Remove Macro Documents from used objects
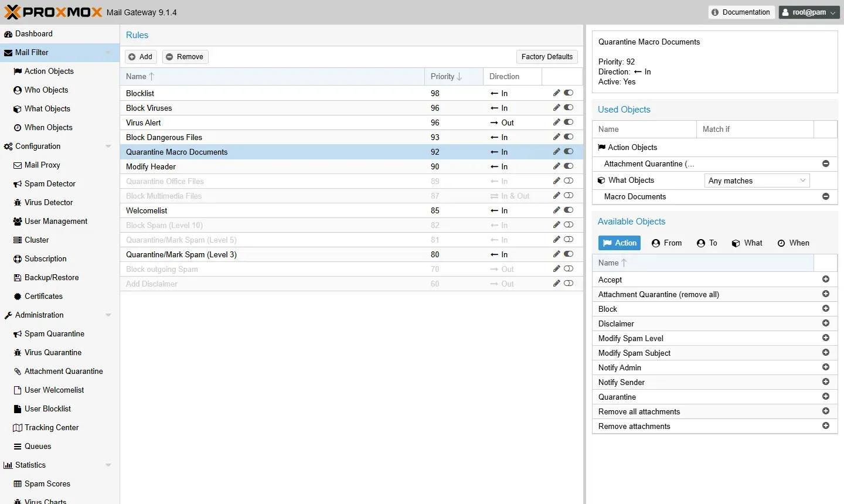The image size is (844, 504). [x=826, y=197]
